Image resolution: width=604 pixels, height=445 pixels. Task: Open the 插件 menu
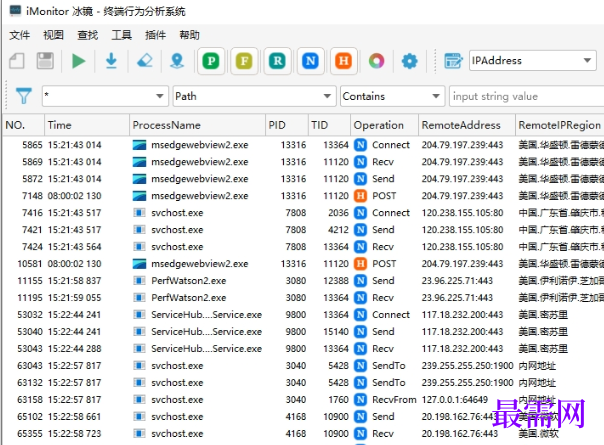pos(155,35)
